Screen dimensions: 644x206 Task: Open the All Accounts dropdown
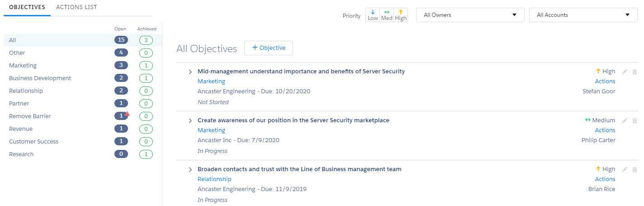tap(583, 15)
